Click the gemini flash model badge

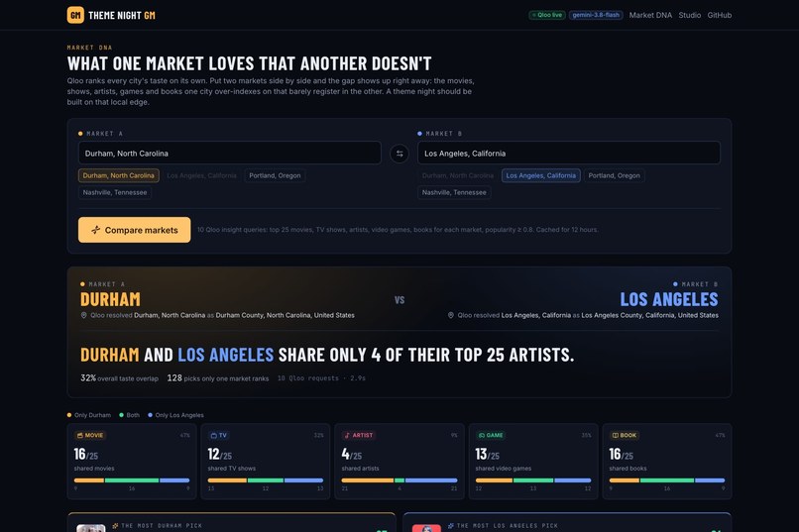pyautogui.click(x=596, y=15)
